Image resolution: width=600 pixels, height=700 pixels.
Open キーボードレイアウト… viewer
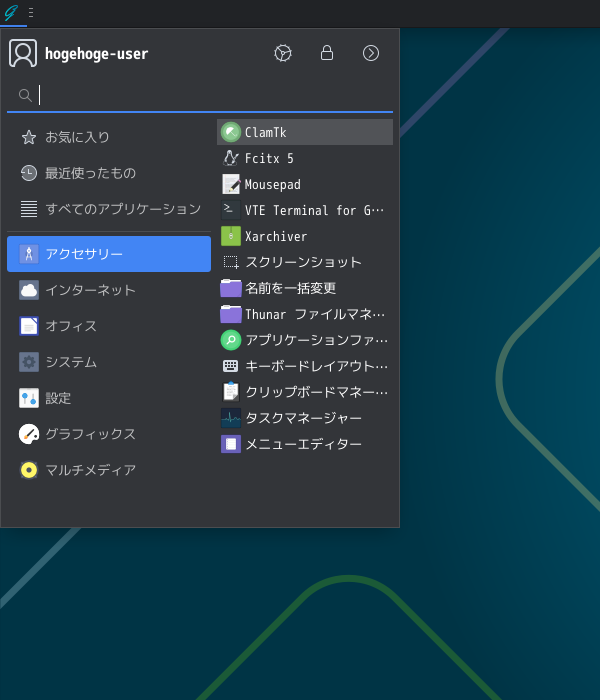pos(305,366)
